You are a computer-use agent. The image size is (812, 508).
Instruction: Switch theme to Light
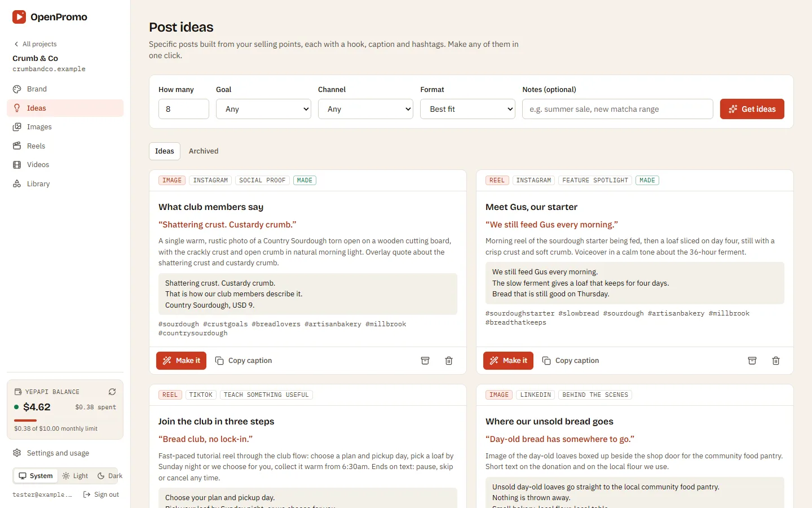75,476
